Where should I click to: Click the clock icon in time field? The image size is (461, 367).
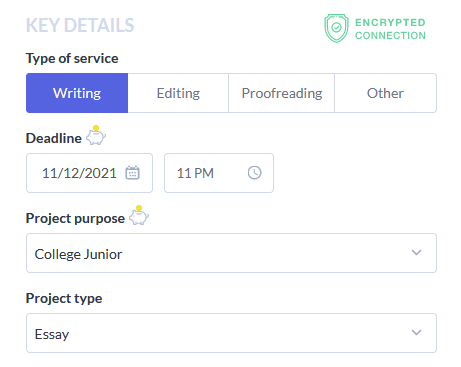coord(254,173)
